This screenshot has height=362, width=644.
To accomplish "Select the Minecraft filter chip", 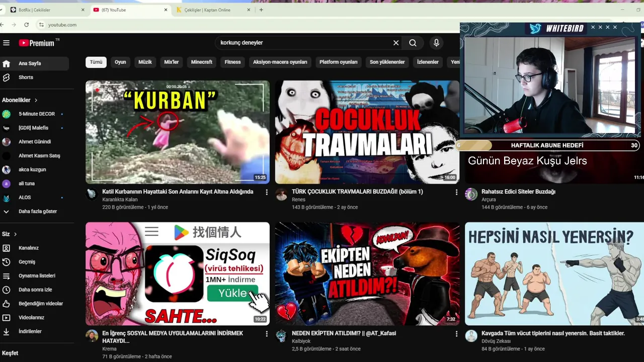I will pyautogui.click(x=202, y=62).
